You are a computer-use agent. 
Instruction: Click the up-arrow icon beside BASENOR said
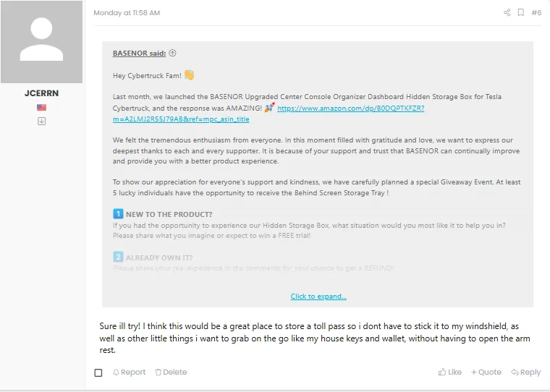[x=172, y=53]
